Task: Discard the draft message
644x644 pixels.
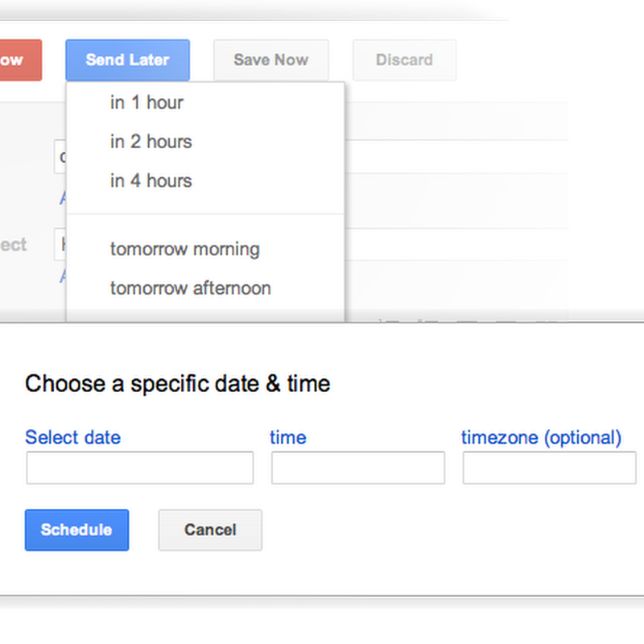Action: (x=404, y=60)
